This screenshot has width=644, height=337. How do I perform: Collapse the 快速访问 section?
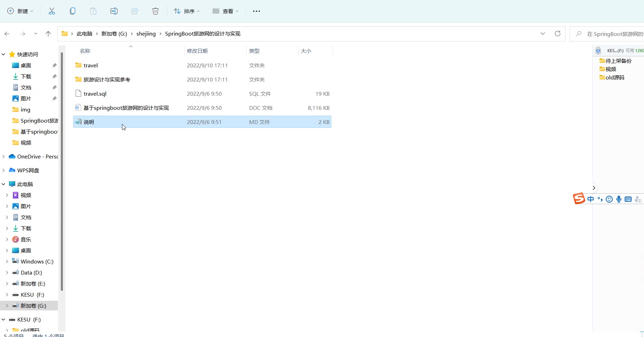click(3, 55)
